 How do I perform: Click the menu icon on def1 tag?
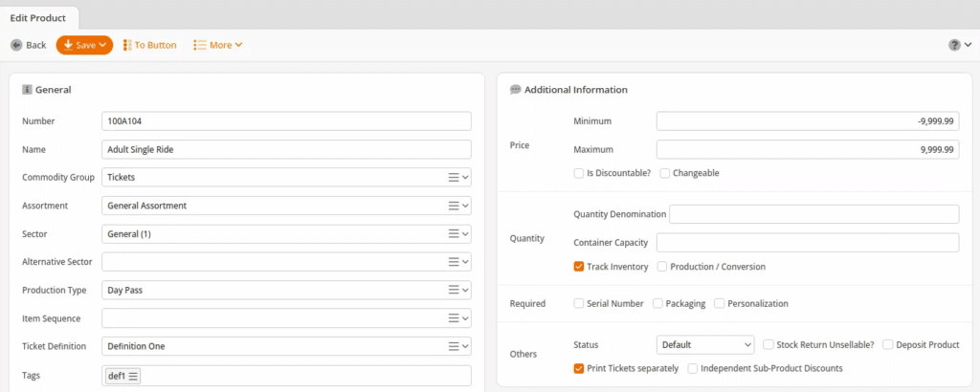[134, 376]
